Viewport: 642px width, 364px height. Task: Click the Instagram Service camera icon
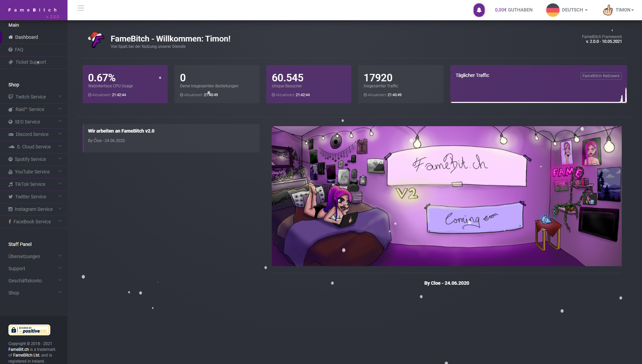point(10,209)
